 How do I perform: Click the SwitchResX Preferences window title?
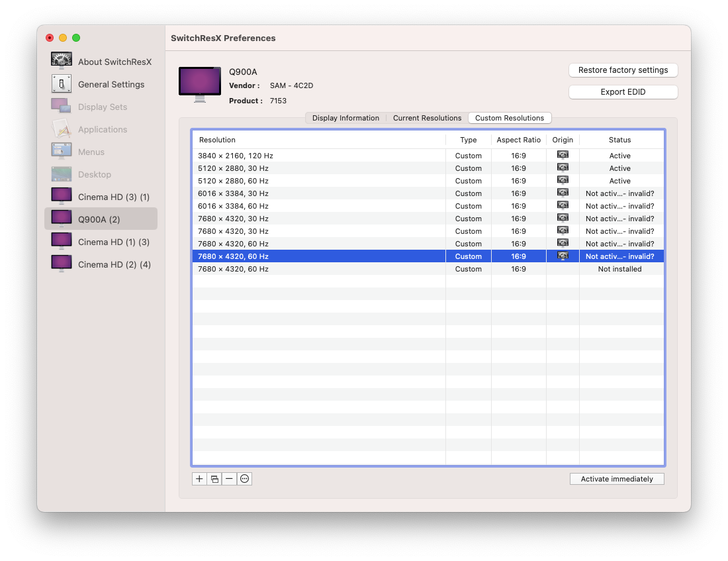223,38
